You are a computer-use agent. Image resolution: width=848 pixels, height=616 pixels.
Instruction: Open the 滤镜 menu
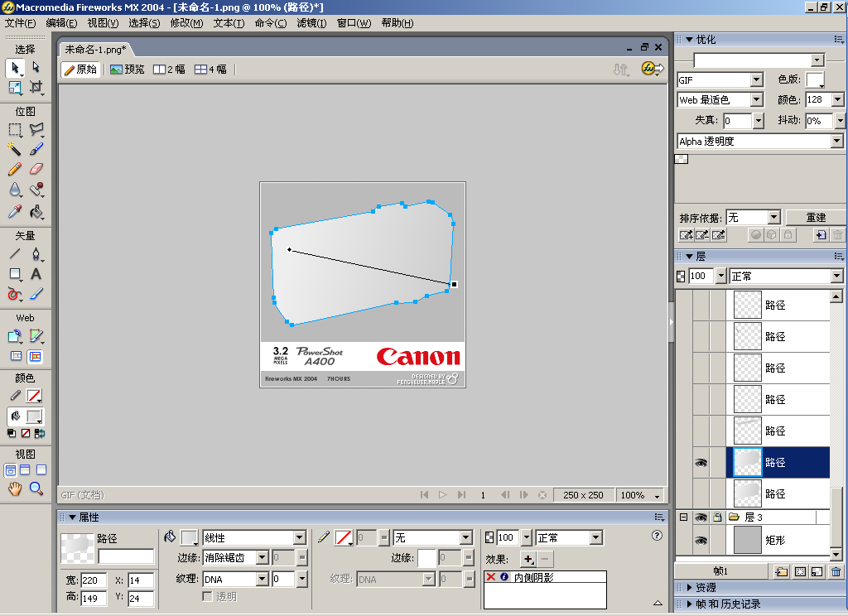(x=311, y=23)
